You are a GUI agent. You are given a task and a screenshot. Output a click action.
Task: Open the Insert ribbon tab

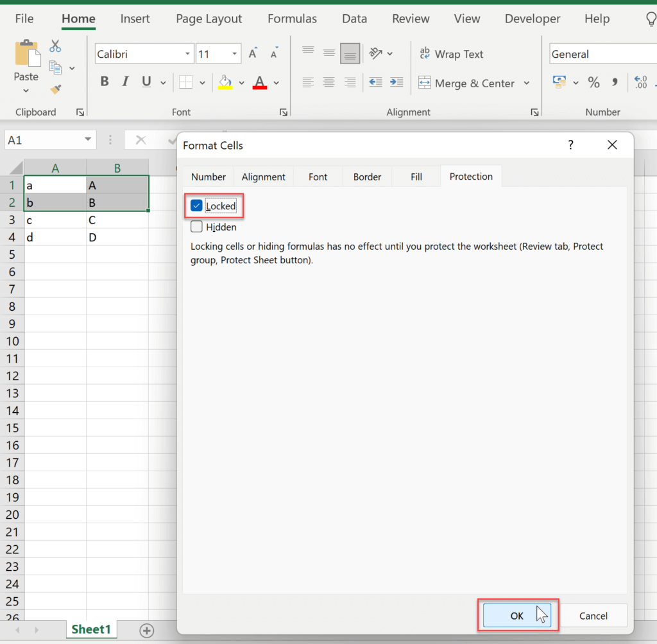pos(135,19)
